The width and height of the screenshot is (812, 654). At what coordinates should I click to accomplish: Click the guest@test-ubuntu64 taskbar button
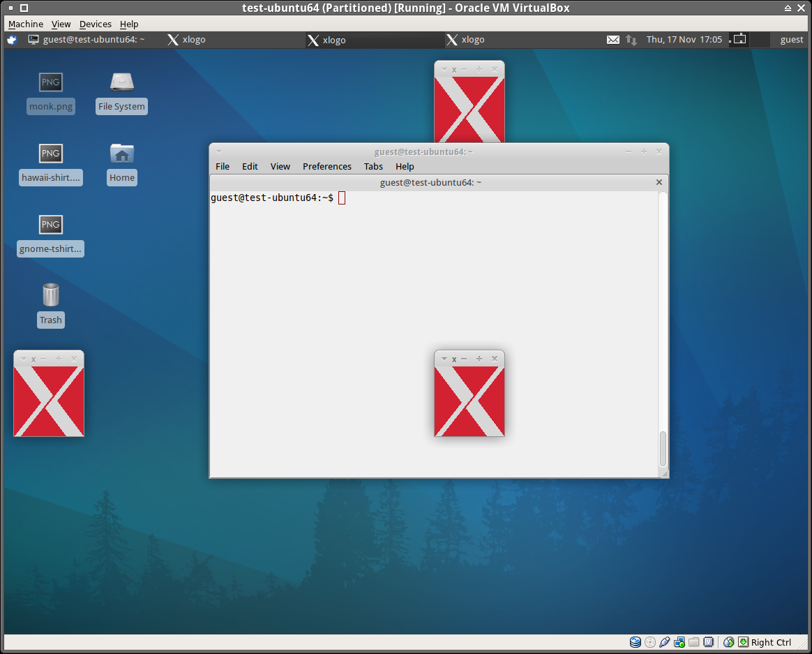pyautogui.click(x=87, y=40)
